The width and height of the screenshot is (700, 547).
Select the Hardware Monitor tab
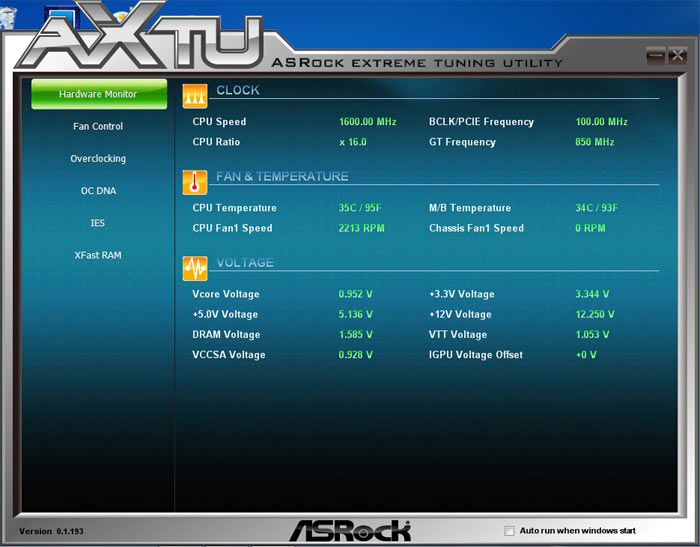click(x=98, y=94)
